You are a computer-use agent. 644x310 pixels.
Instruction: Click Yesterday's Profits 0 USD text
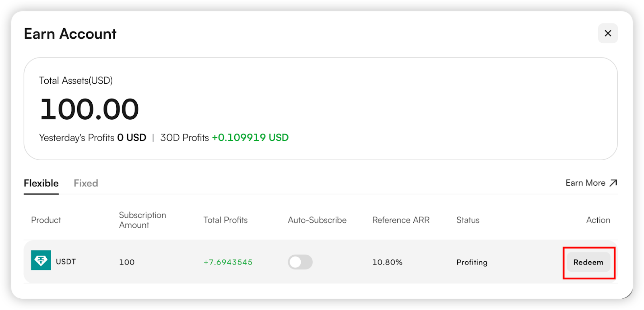(93, 138)
